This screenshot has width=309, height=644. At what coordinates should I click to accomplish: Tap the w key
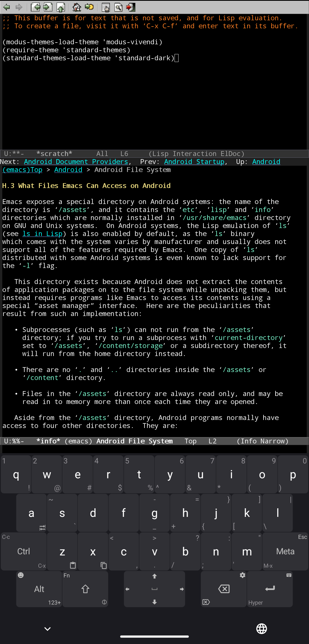tap(47, 475)
